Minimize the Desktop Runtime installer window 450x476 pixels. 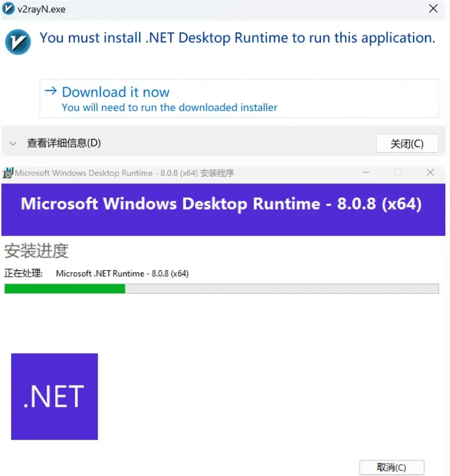366,172
